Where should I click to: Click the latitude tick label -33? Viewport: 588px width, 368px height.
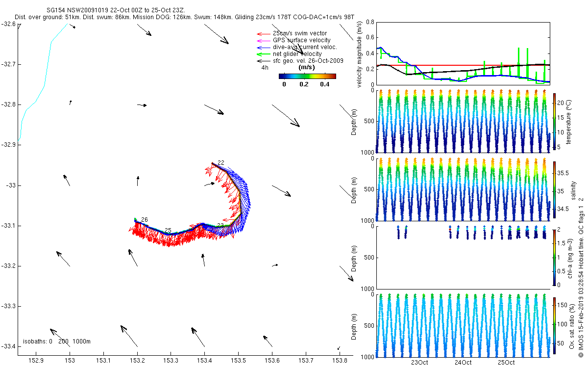(11, 185)
